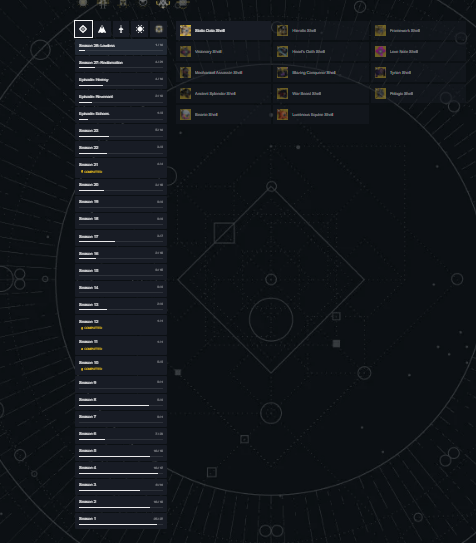
Task: Select the Season 14 row
Action: [121, 289]
